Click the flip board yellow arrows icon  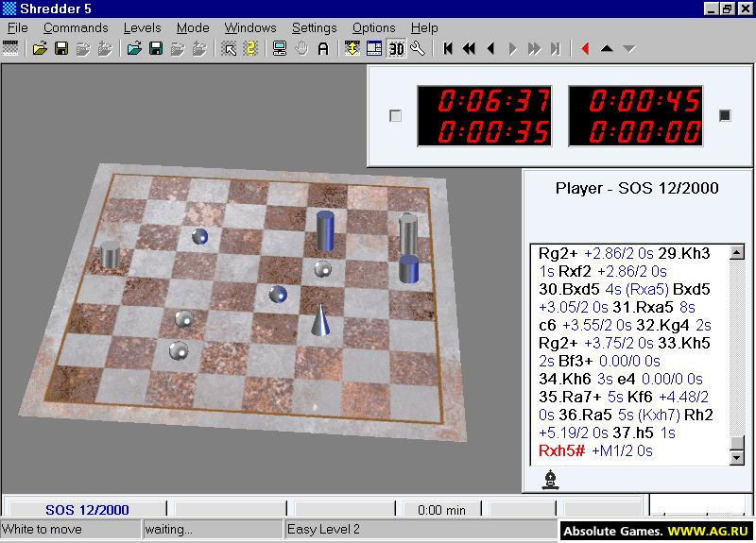click(352, 49)
